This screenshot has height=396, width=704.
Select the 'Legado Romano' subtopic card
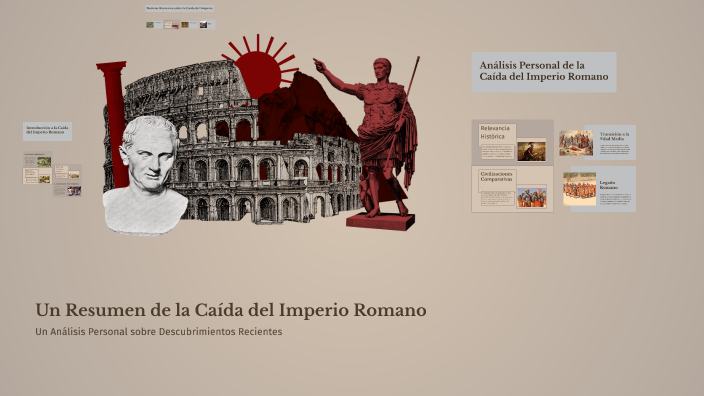(x=603, y=189)
